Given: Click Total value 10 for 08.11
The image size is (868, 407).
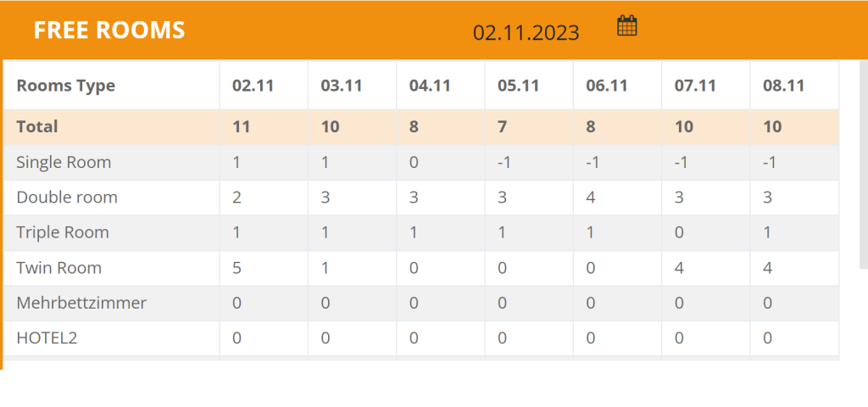Looking at the screenshot, I should point(772,127).
